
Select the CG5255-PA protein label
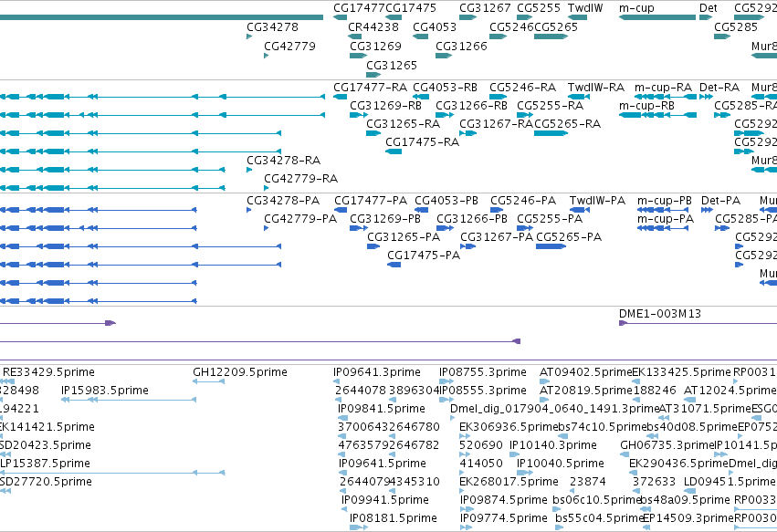pyautogui.click(x=550, y=219)
